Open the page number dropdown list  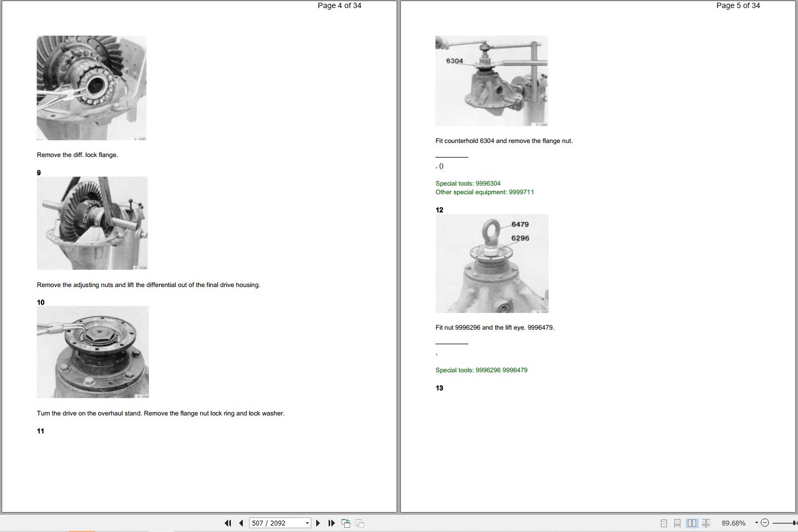(307, 523)
